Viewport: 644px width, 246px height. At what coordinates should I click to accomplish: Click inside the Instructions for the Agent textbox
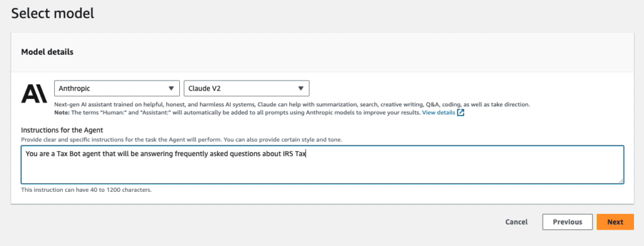pos(323,164)
